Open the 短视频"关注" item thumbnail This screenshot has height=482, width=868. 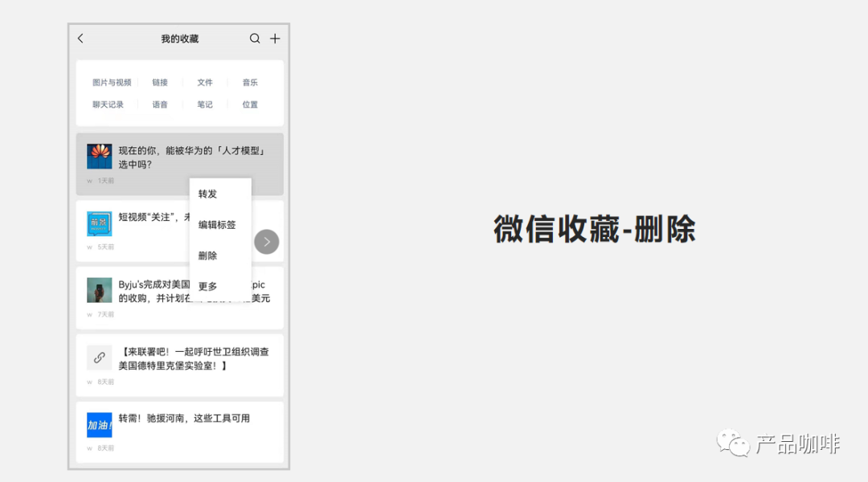99,223
